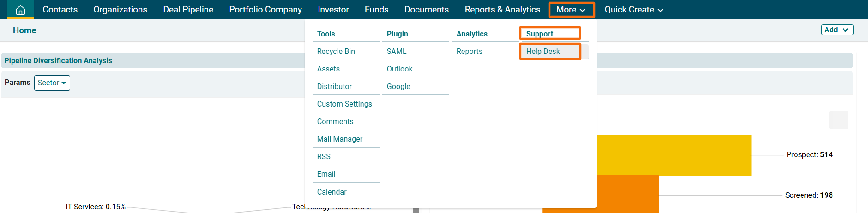Click the yellow Prospect funnel bar
Screen dimensions: 868x213
point(673,155)
